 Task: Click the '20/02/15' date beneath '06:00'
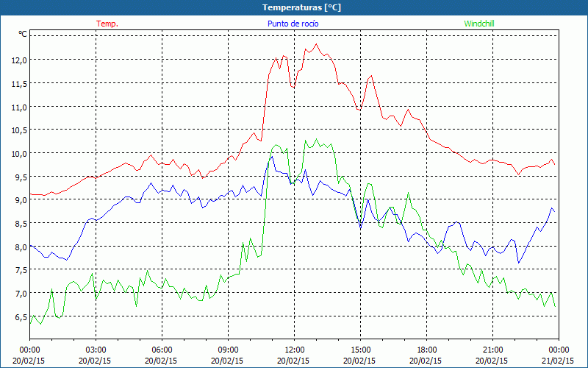point(161,361)
